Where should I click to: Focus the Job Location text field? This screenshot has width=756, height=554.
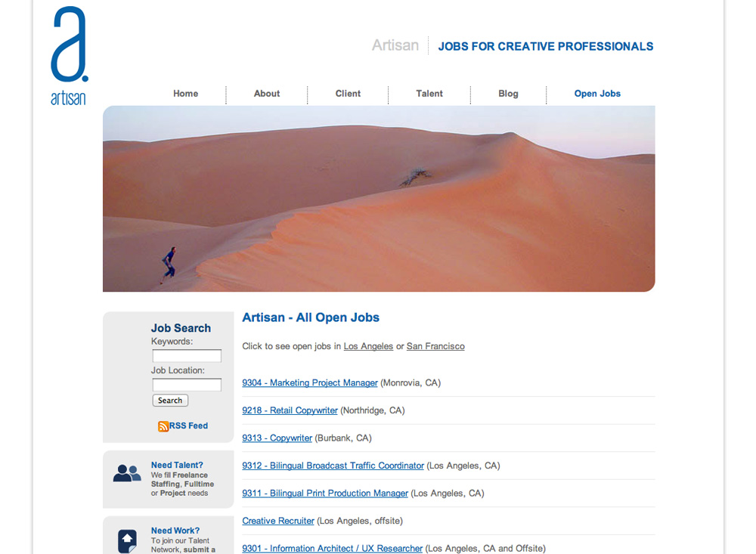click(187, 385)
